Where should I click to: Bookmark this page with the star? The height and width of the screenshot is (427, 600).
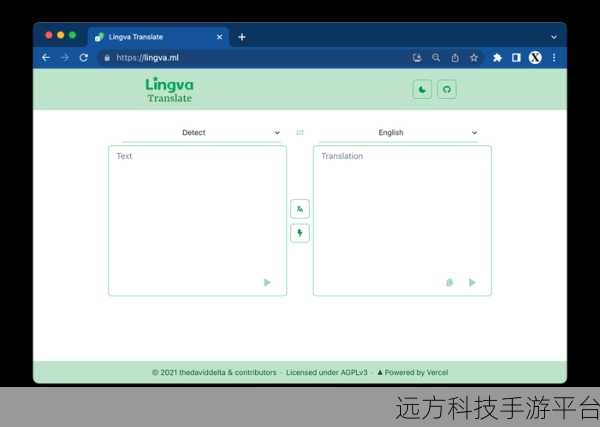pyautogui.click(x=474, y=58)
